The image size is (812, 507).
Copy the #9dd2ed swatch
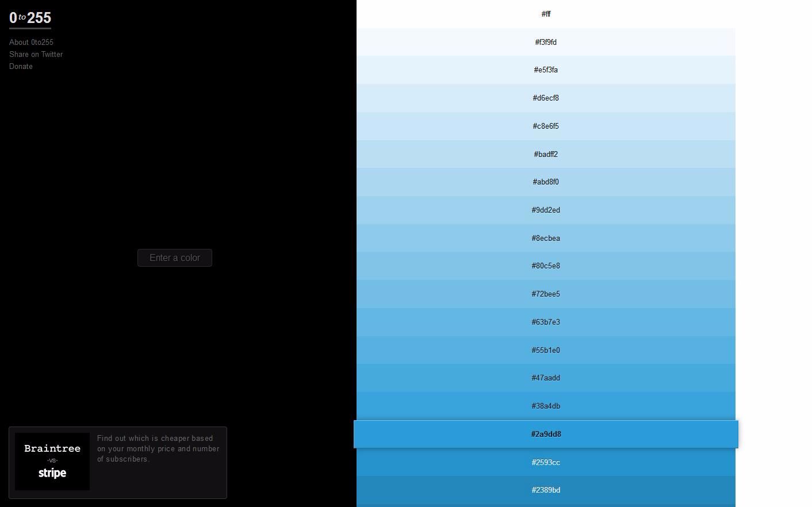tap(546, 210)
